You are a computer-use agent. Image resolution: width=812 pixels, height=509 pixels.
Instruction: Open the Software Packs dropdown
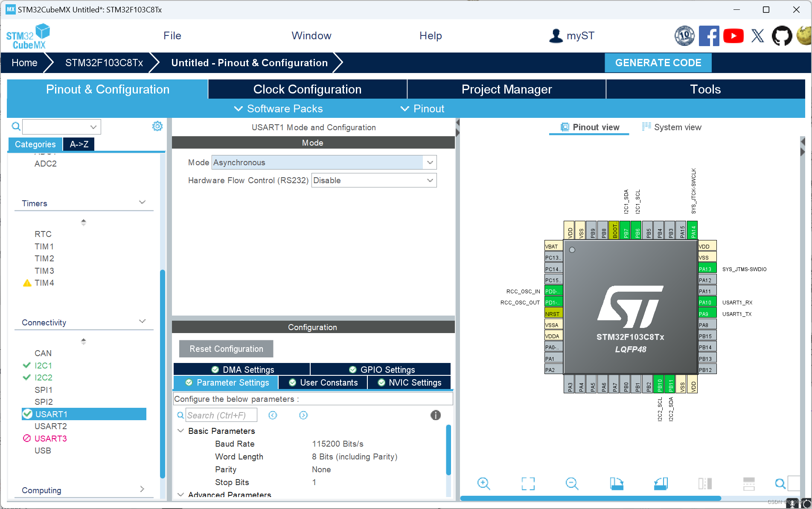pos(279,109)
